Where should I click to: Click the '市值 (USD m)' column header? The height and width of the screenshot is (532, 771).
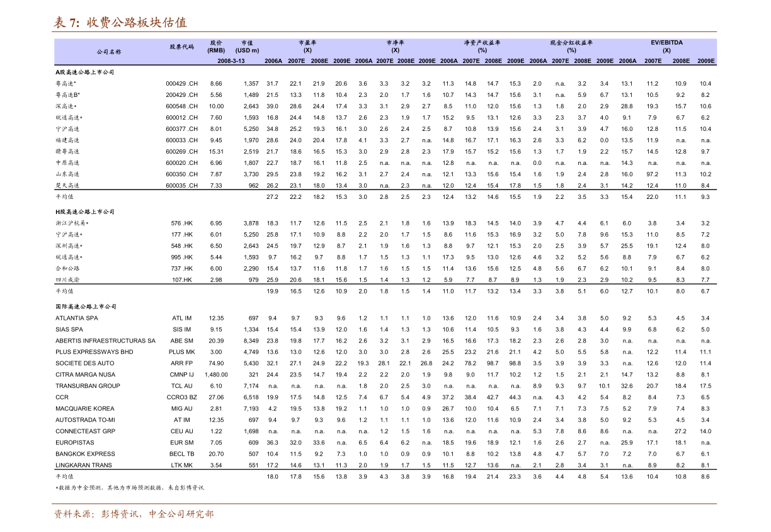coord(247,47)
